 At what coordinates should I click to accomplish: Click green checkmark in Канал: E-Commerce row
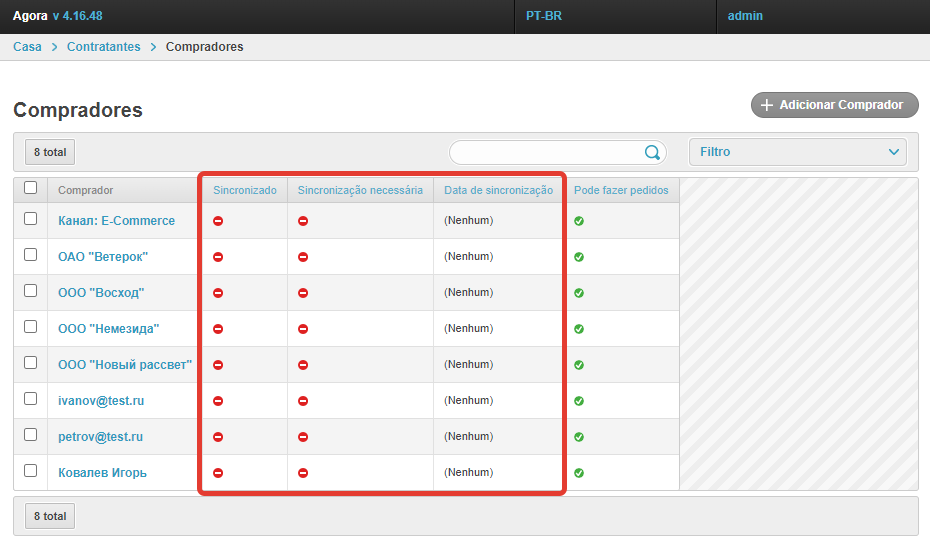[x=579, y=221]
